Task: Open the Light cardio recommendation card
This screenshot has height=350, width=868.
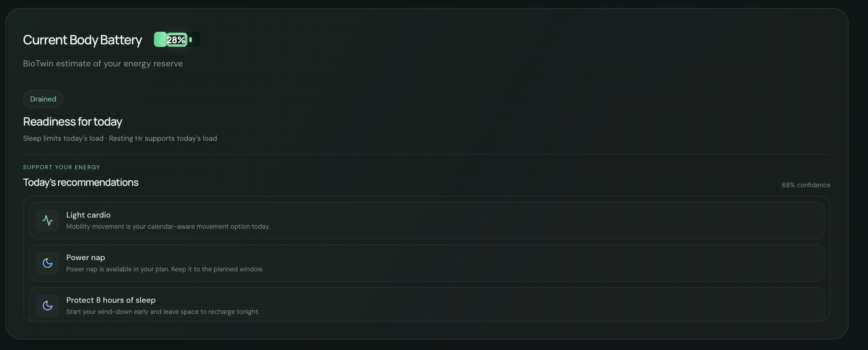Action: (x=426, y=220)
